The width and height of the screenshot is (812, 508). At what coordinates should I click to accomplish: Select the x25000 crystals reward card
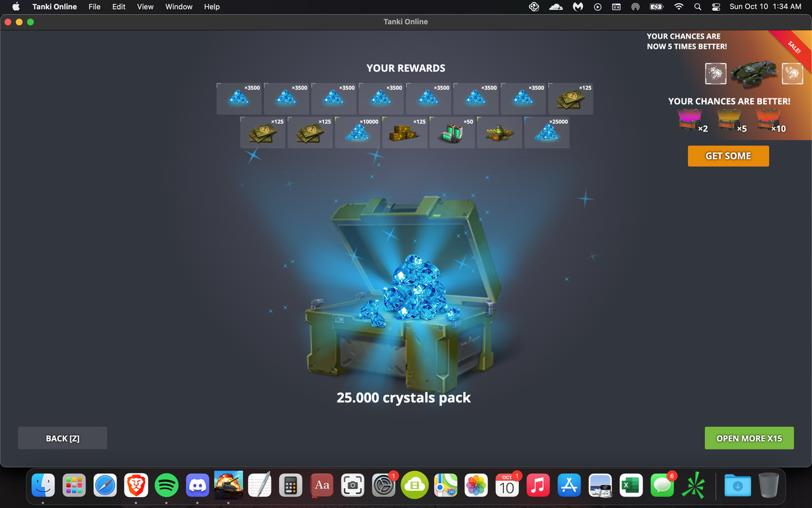tap(547, 132)
